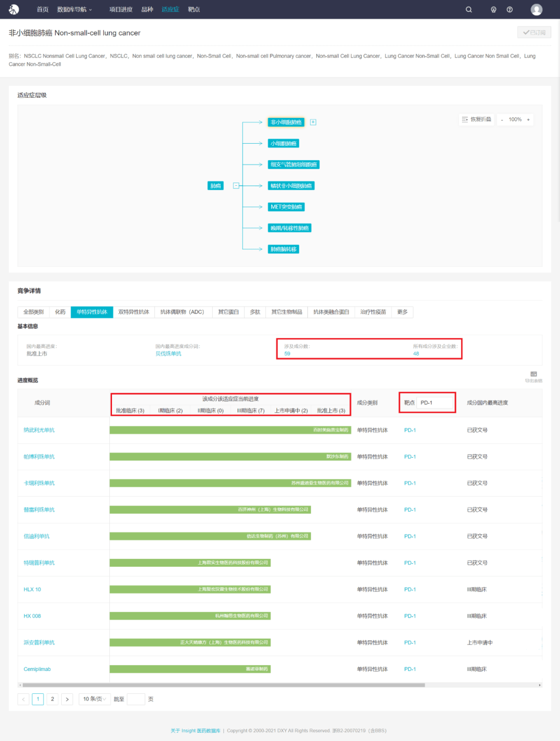The width and height of the screenshot is (560, 741).
Task: Open the 10 条/页 page size dropdown
Action: tap(95, 699)
